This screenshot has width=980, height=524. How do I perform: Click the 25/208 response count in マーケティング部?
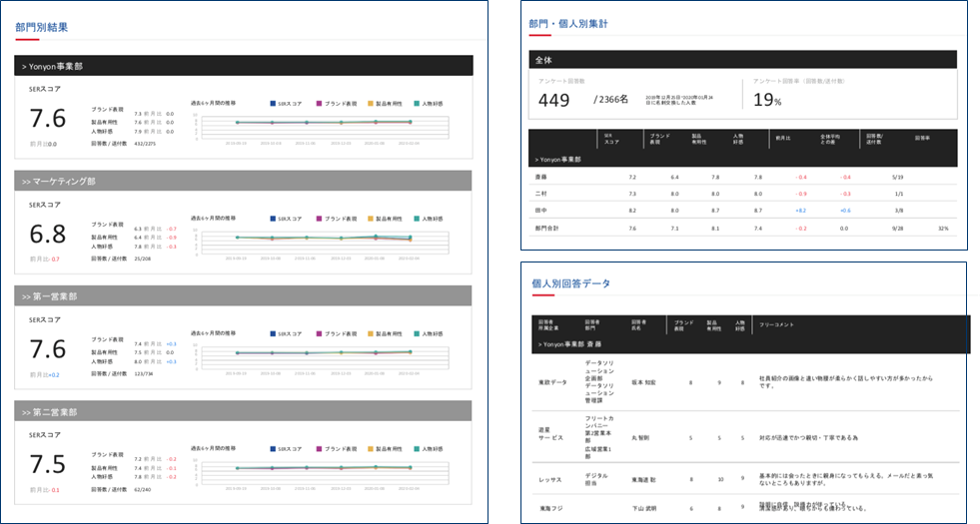[x=143, y=259]
